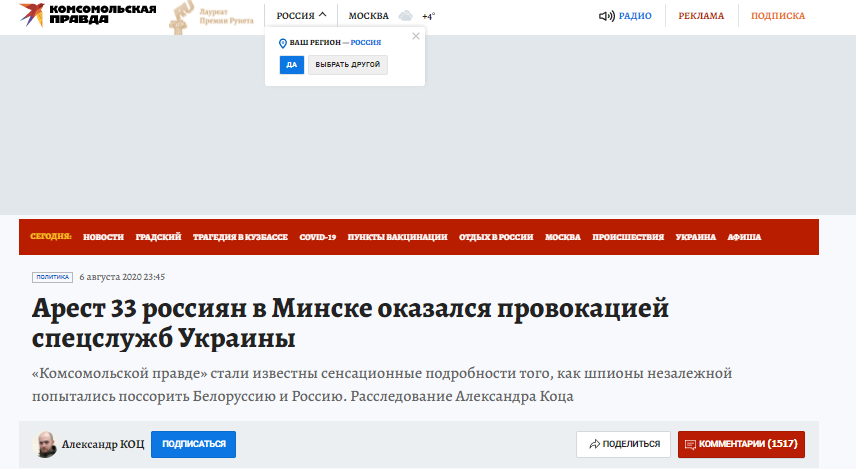Viewport: 856px width, 469px height.
Task: Open author name Александр КОЦ
Action: click(103, 444)
